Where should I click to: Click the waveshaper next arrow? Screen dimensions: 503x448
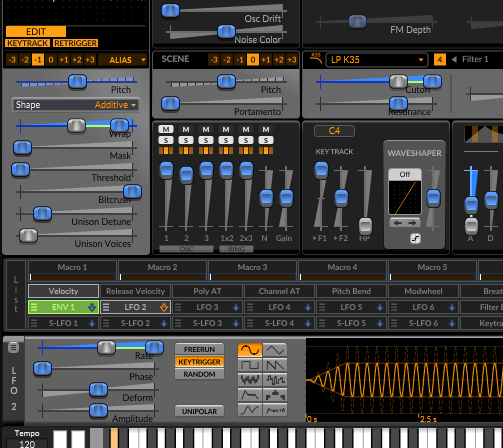coord(412,223)
